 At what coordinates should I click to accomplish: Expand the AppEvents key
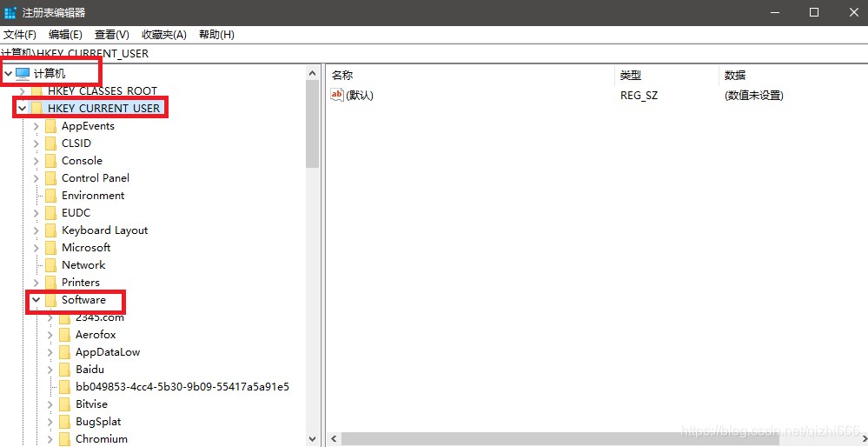[x=36, y=126]
